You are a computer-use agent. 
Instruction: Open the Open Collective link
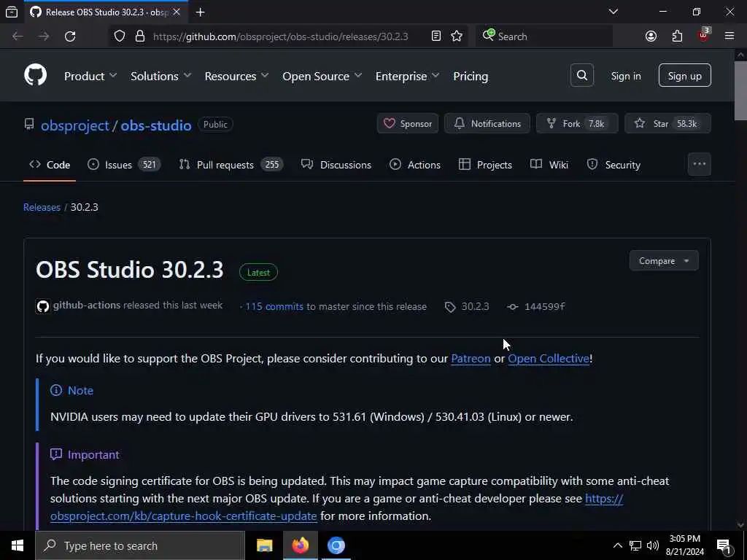click(549, 359)
